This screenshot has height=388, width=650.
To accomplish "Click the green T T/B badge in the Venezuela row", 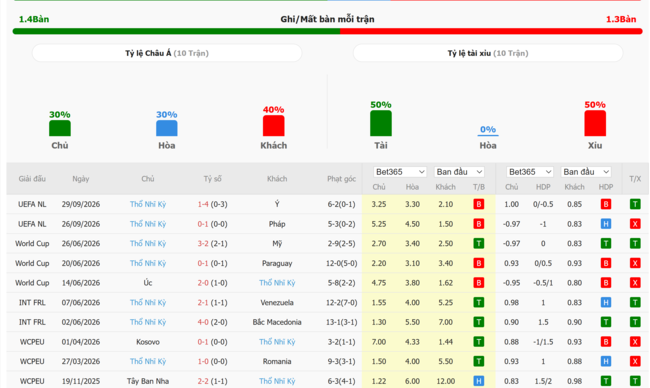I will pyautogui.click(x=479, y=302).
